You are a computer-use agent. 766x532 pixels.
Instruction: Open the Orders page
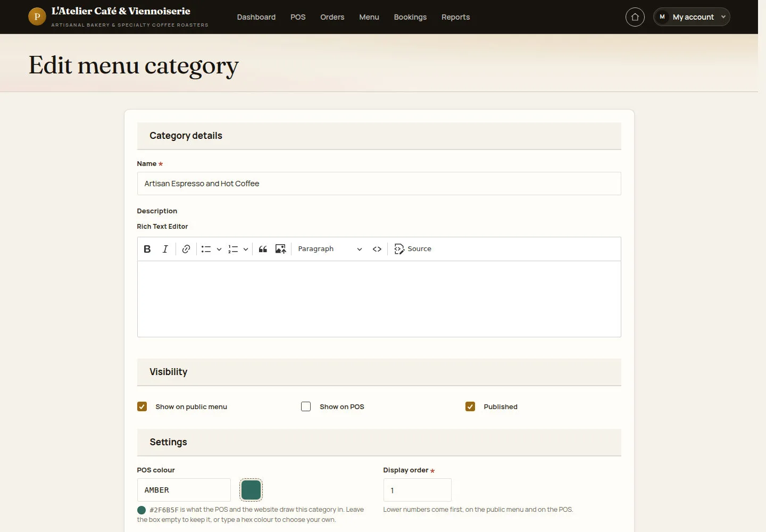[332, 17]
